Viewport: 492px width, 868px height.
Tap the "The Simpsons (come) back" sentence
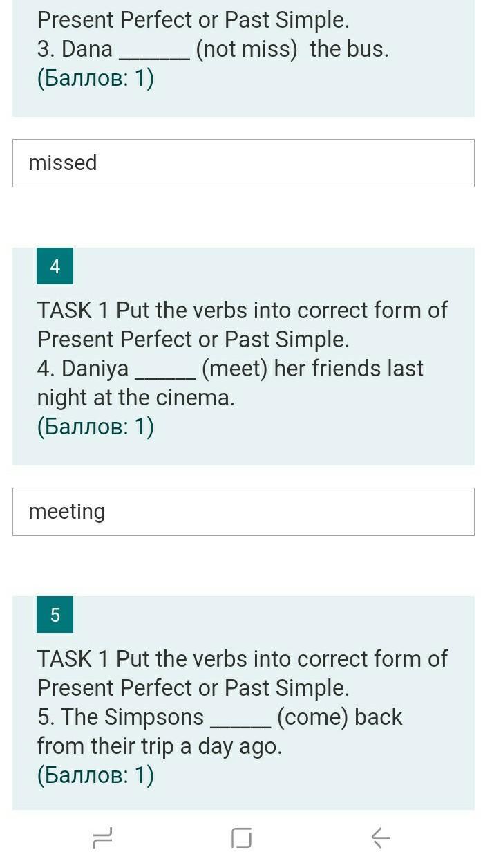click(220, 717)
